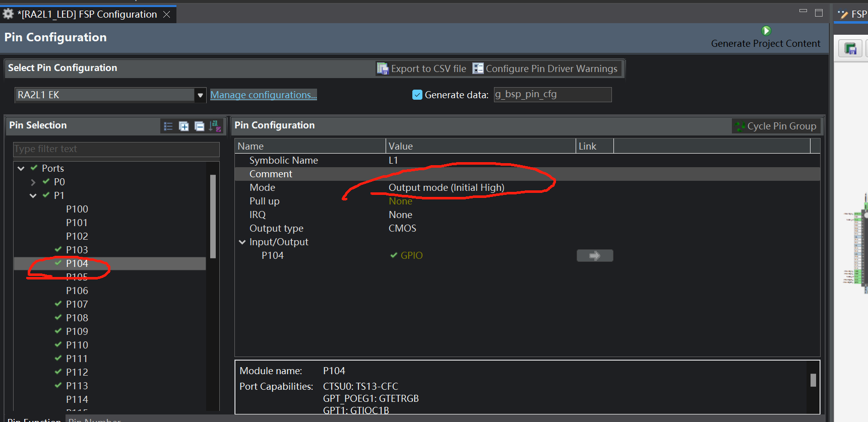Click the Output type value CMOS

[402, 229]
